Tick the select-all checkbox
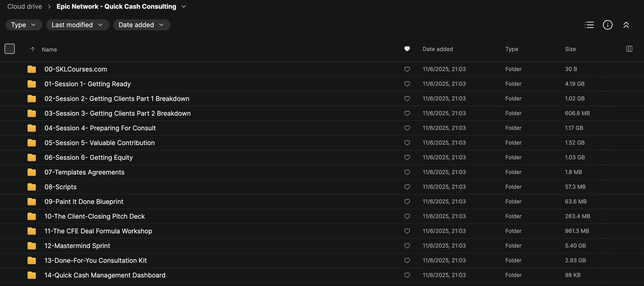Viewport: 644px width, 286px height. point(10,49)
